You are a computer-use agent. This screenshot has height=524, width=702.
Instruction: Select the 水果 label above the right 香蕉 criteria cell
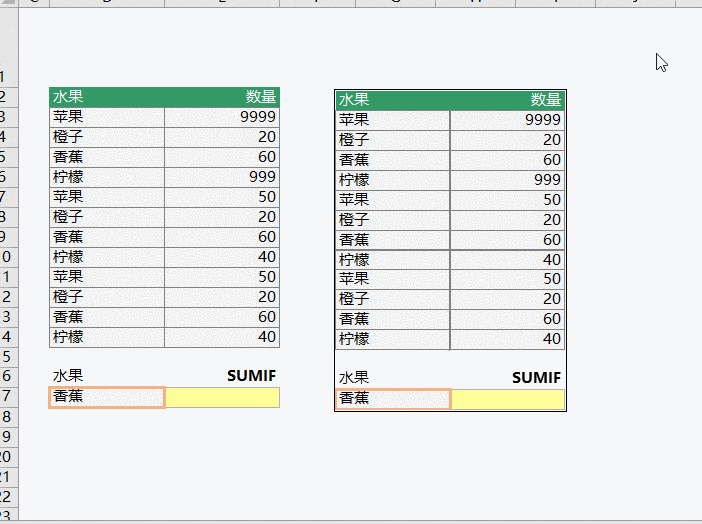tap(354, 378)
